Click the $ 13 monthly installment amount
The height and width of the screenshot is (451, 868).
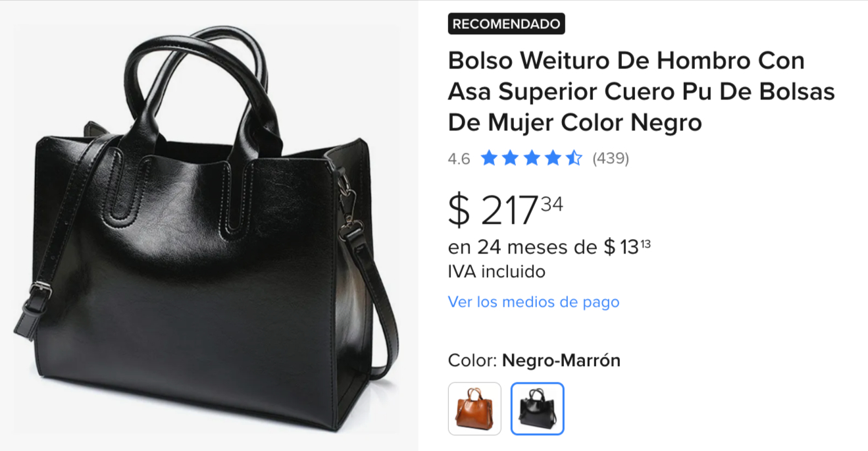628,248
